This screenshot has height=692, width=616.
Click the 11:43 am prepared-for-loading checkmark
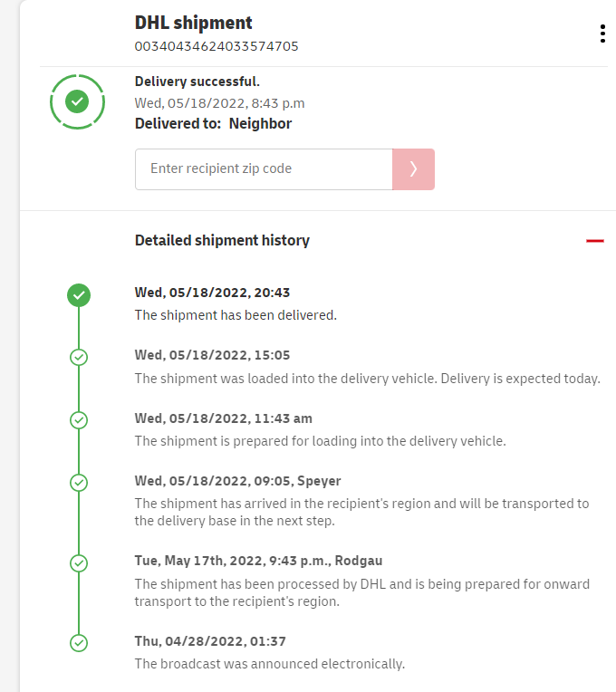(79, 420)
